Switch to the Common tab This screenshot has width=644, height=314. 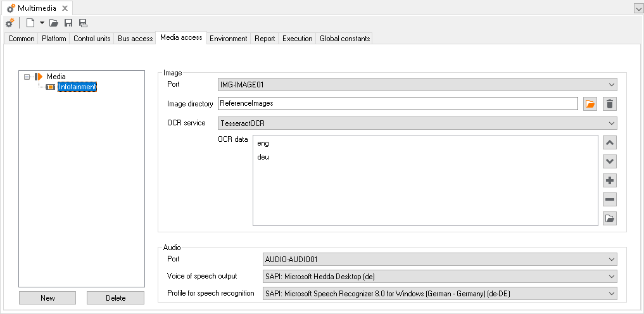(x=22, y=39)
